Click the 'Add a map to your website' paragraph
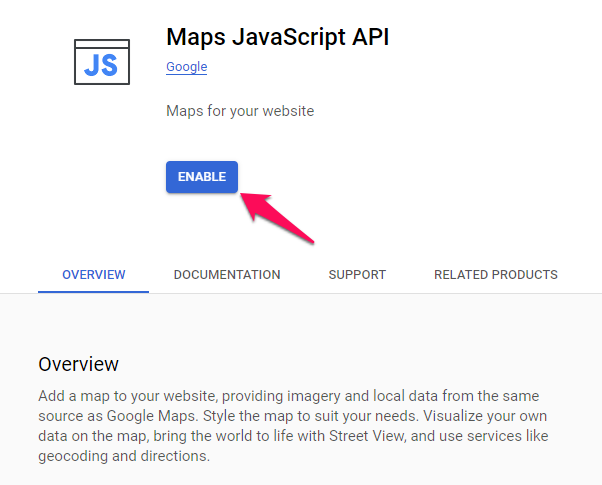This screenshot has width=602, height=485. (x=293, y=426)
